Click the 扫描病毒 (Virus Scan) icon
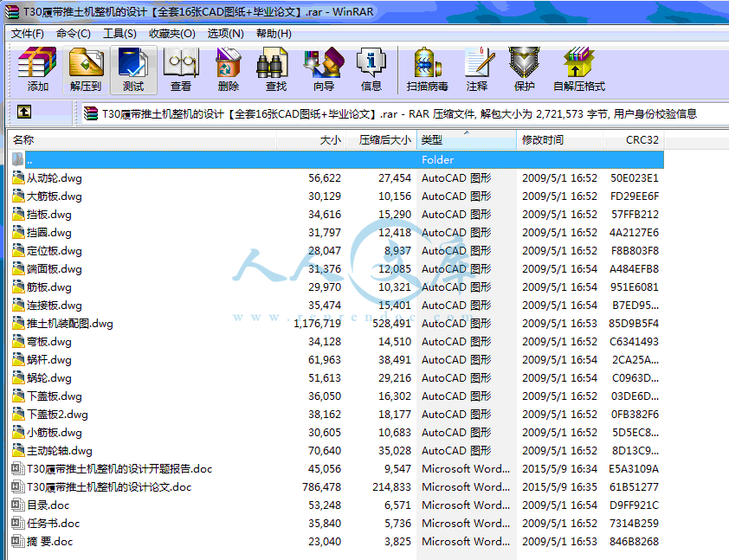This screenshot has width=729, height=560. pyautogui.click(x=427, y=70)
